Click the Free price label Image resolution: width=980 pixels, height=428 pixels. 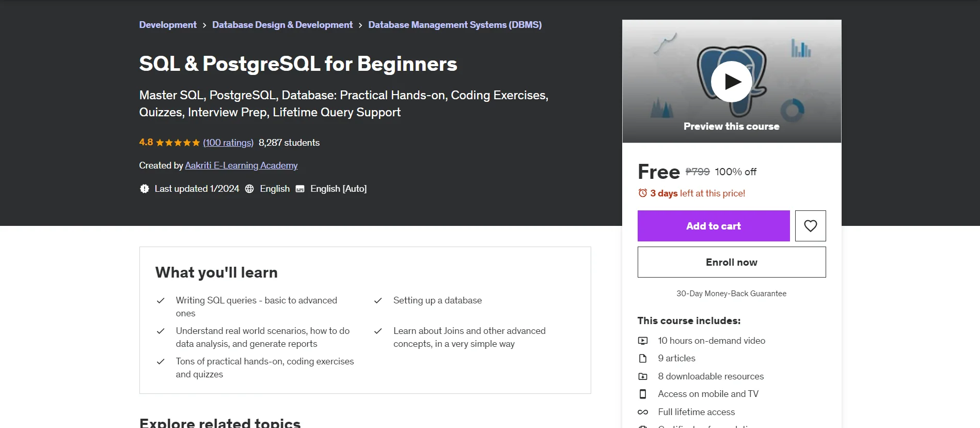pos(659,172)
